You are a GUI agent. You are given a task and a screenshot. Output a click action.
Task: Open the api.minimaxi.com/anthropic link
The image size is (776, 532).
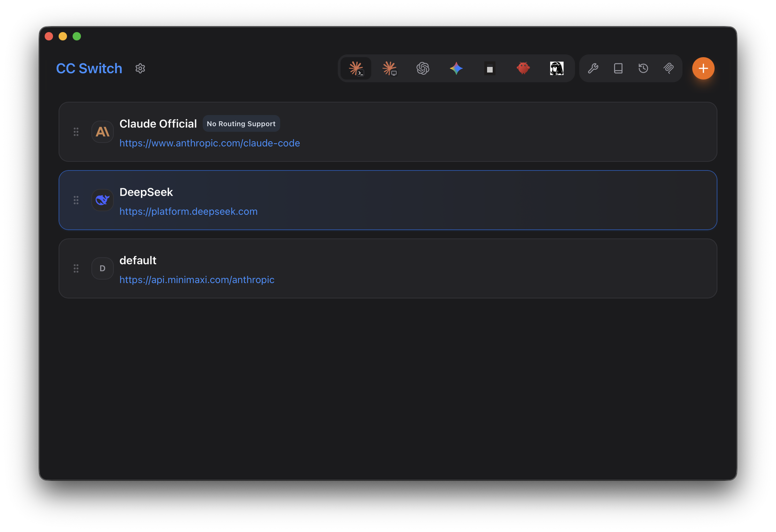pos(197,280)
